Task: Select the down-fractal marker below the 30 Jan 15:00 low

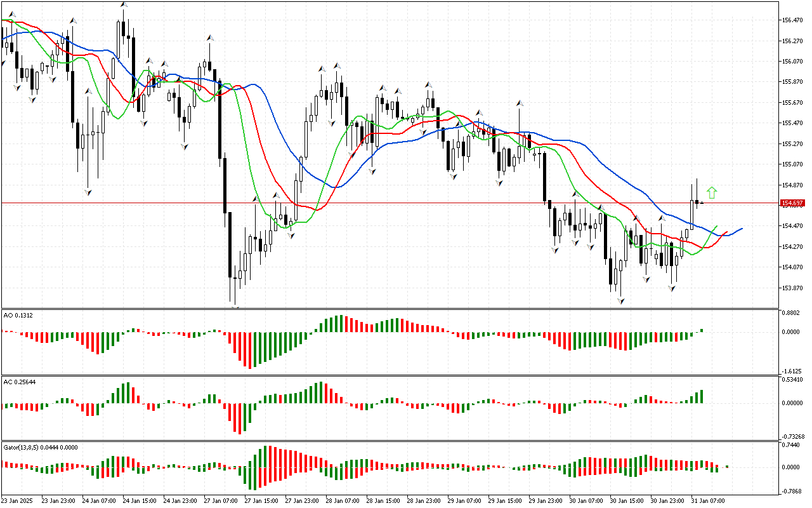Action: click(621, 300)
